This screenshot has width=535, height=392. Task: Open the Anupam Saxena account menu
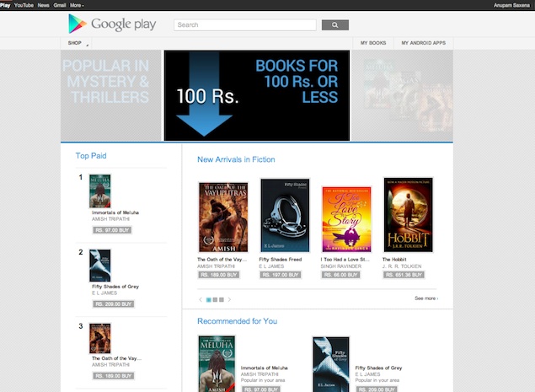[511, 5]
